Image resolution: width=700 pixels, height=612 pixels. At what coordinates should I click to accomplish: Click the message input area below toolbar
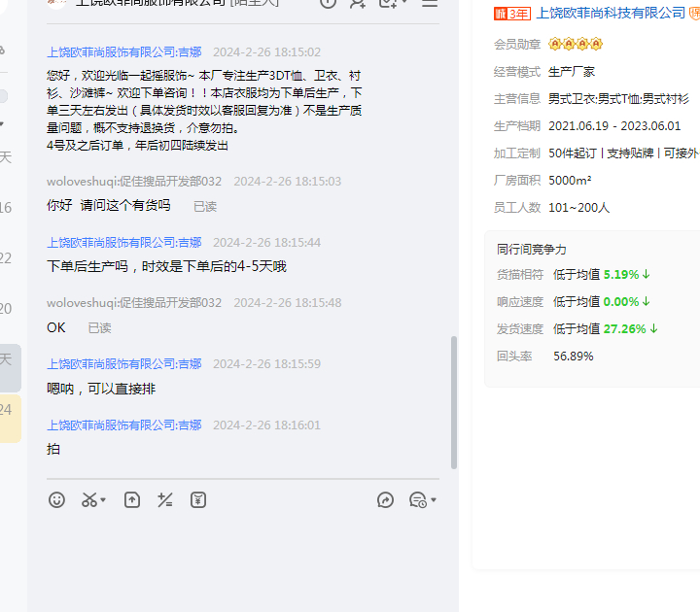[243, 559]
